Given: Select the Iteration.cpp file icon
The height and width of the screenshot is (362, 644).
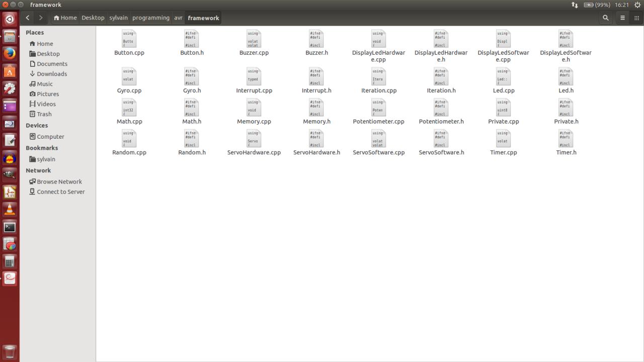Looking at the screenshot, I should coord(379,77).
